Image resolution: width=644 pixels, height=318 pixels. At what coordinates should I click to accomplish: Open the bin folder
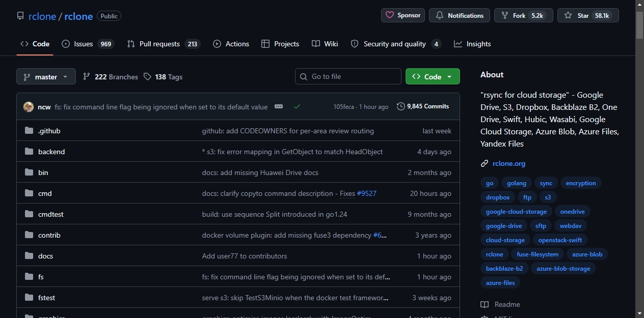[x=43, y=172]
